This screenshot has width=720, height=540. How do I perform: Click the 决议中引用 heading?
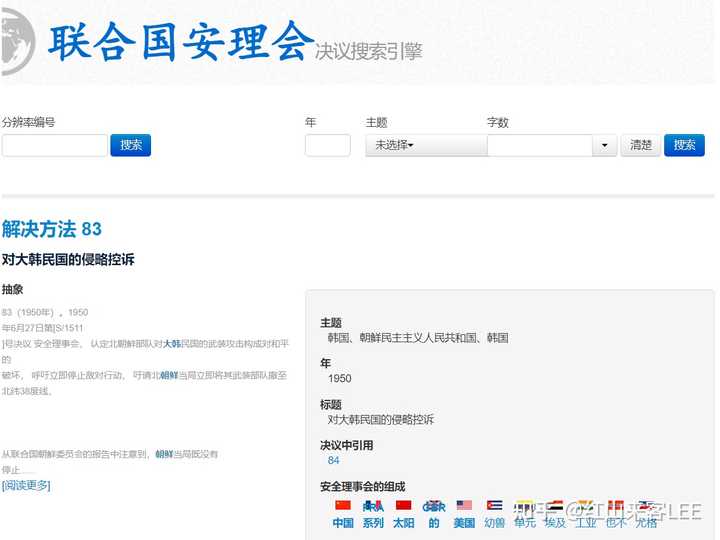(347, 445)
